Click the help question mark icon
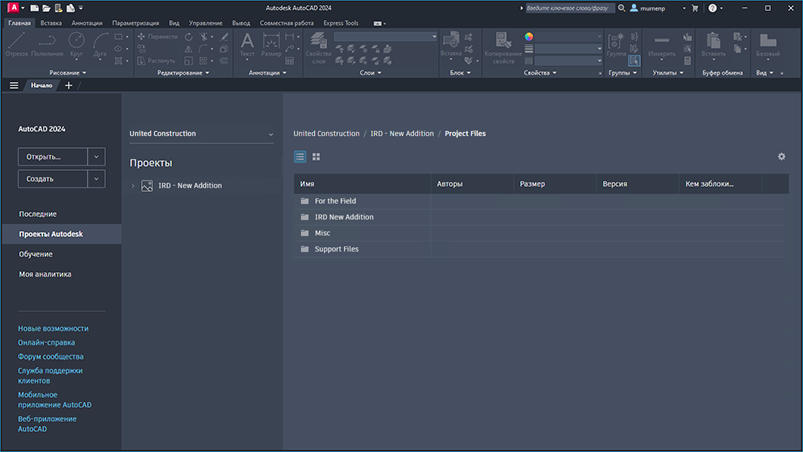 (x=712, y=8)
